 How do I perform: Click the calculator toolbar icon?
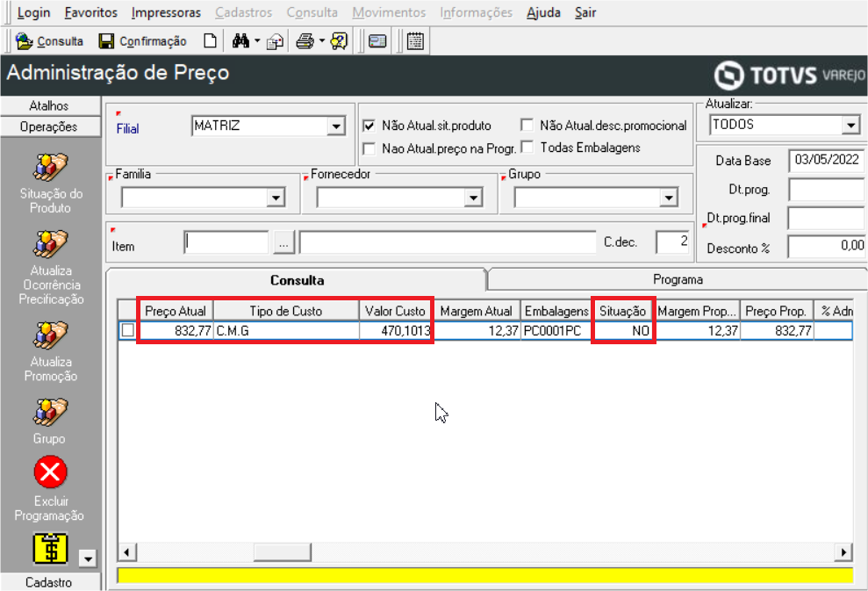[x=415, y=41]
